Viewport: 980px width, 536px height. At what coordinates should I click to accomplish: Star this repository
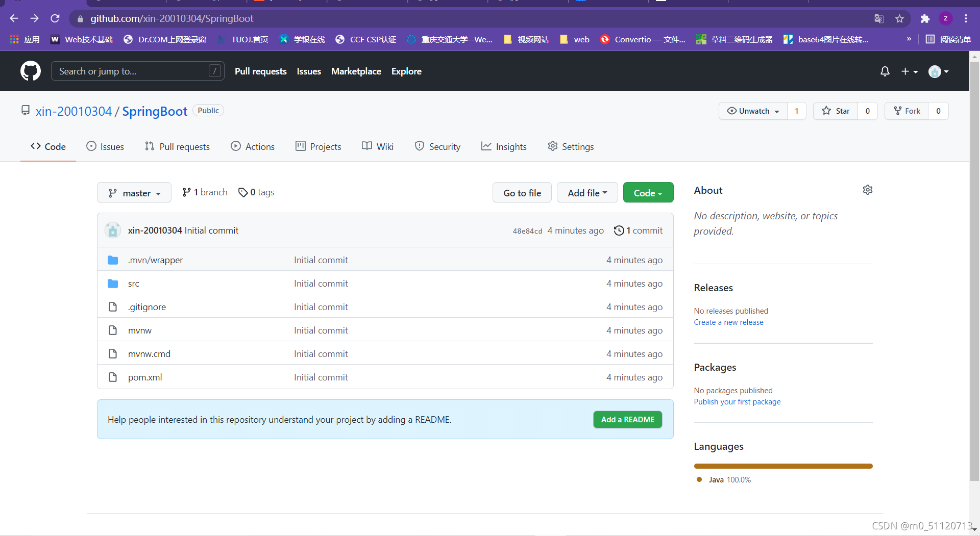(x=836, y=111)
